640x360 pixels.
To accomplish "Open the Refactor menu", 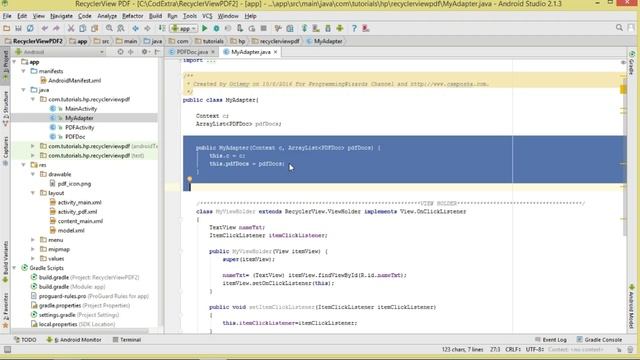I will pyautogui.click(x=133, y=16).
